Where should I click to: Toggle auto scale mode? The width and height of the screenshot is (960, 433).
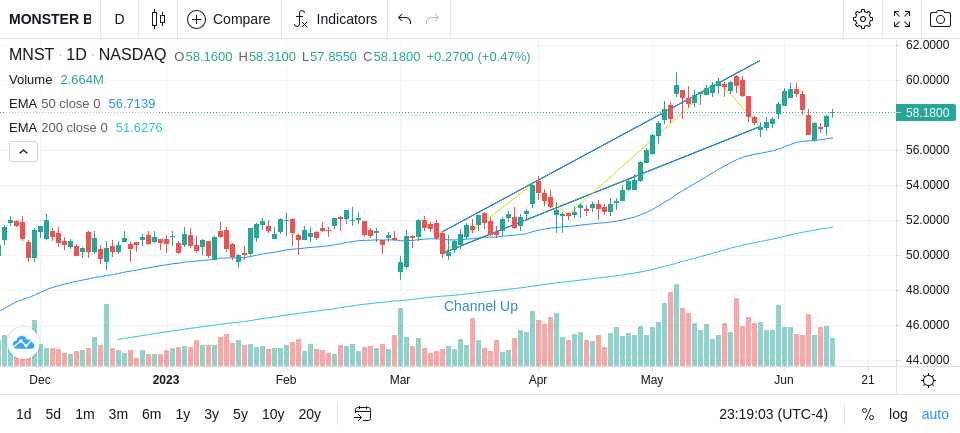coord(935,415)
